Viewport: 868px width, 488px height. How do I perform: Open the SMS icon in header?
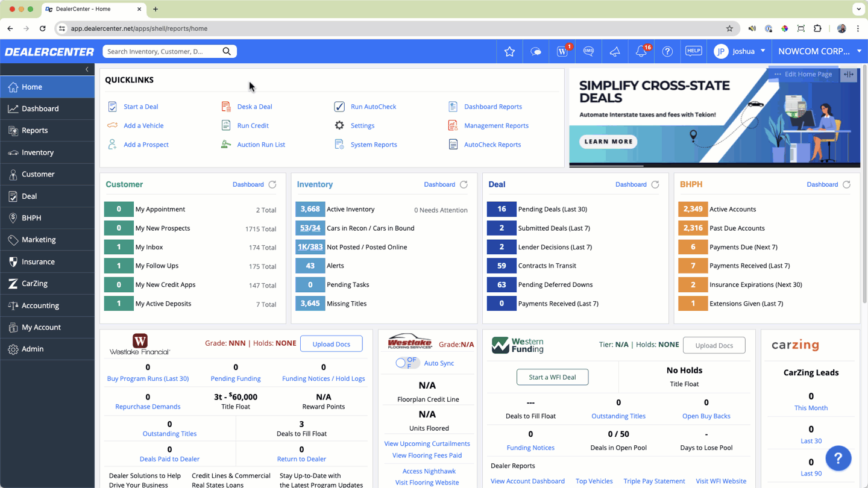[588, 52]
